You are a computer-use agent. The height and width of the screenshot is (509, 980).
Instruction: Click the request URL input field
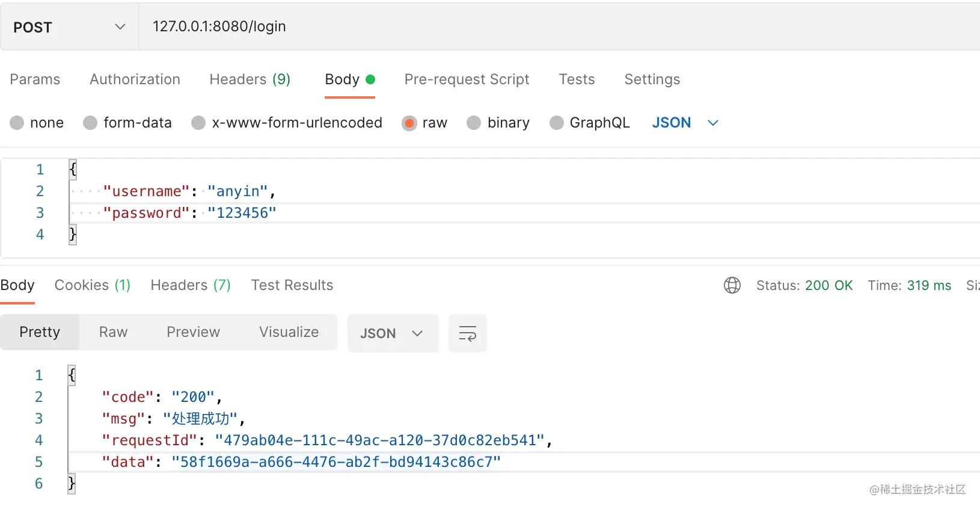tap(541, 27)
